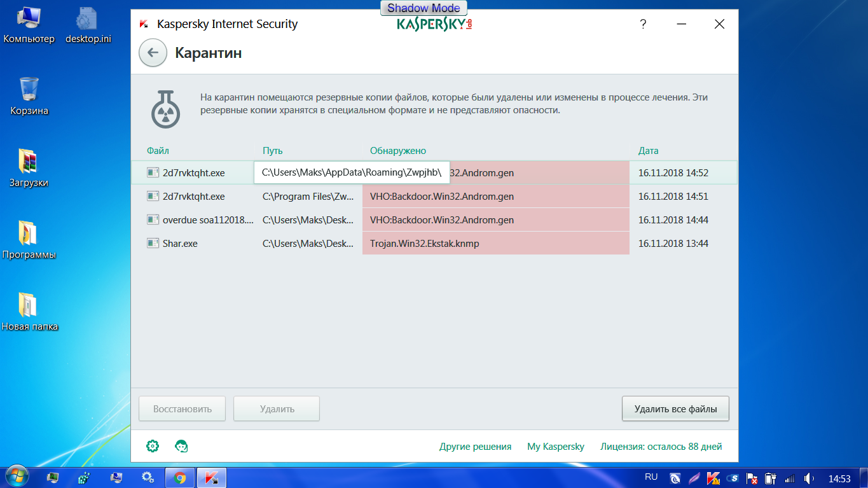The image size is (868, 488).
Task: Go back using the arrow next to Карантин
Action: [153, 53]
